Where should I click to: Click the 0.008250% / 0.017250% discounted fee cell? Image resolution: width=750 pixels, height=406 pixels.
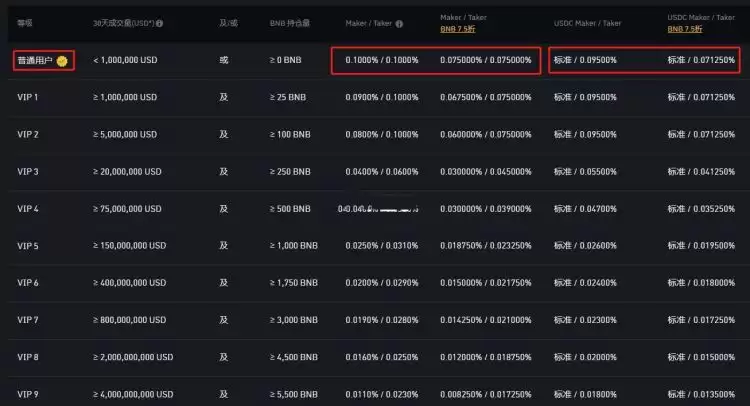pyautogui.click(x=484, y=394)
